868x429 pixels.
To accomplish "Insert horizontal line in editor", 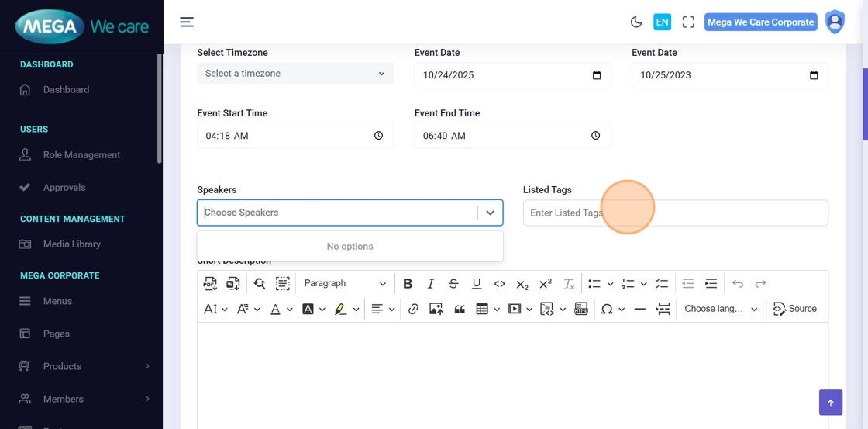I will click(639, 309).
